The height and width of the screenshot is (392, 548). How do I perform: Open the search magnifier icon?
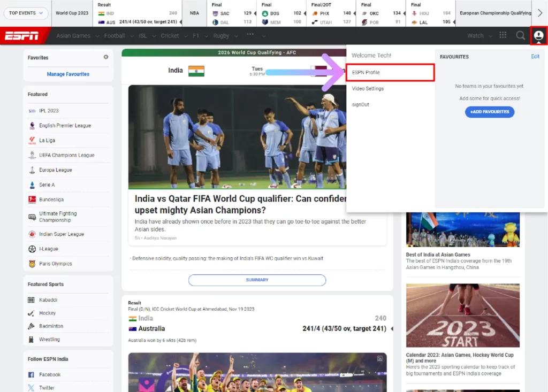point(520,35)
